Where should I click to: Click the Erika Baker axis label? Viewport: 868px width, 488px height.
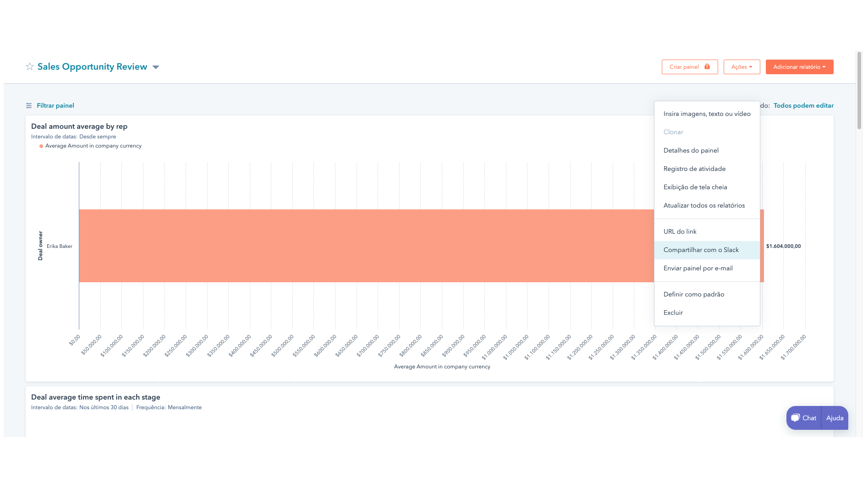(60, 247)
